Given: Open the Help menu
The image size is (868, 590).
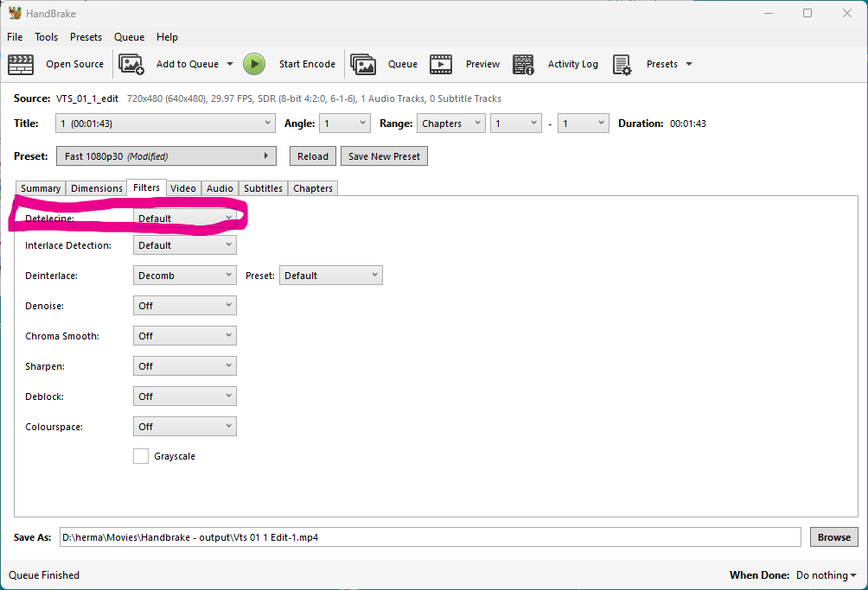Looking at the screenshot, I should pyautogui.click(x=167, y=37).
